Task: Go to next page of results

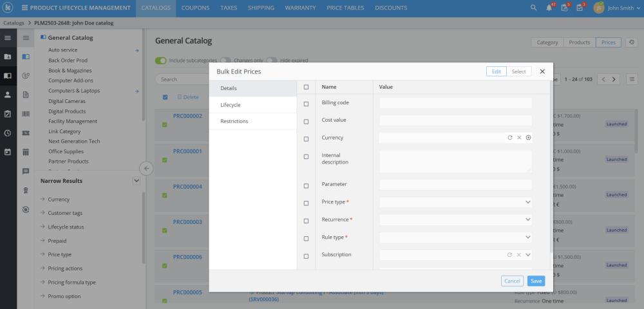Action: pos(614,79)
